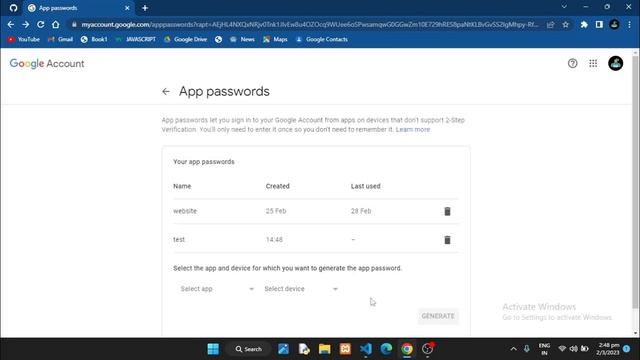The image size is (640, 360).
Task: Open the Google Account help icon
Action: 573,63
